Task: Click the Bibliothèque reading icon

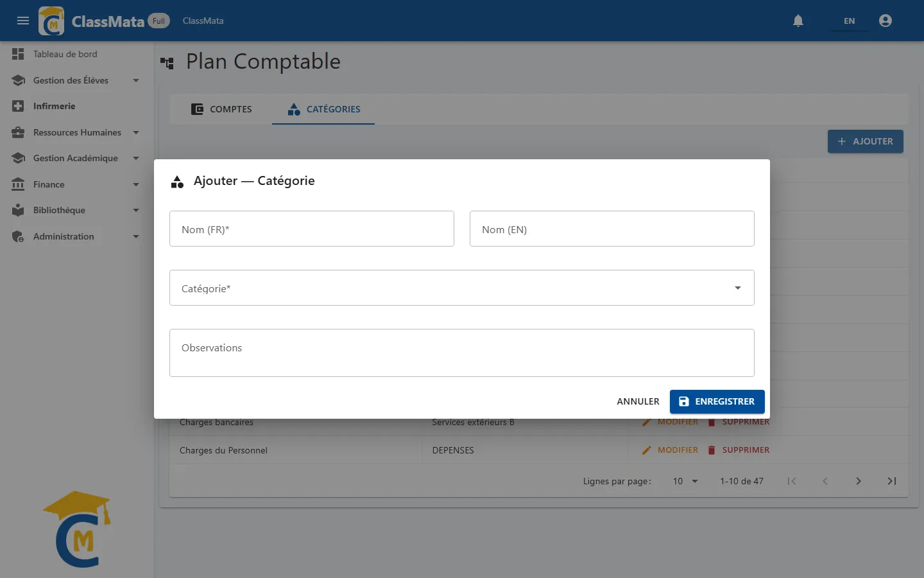Action: (x=18, y=210)
